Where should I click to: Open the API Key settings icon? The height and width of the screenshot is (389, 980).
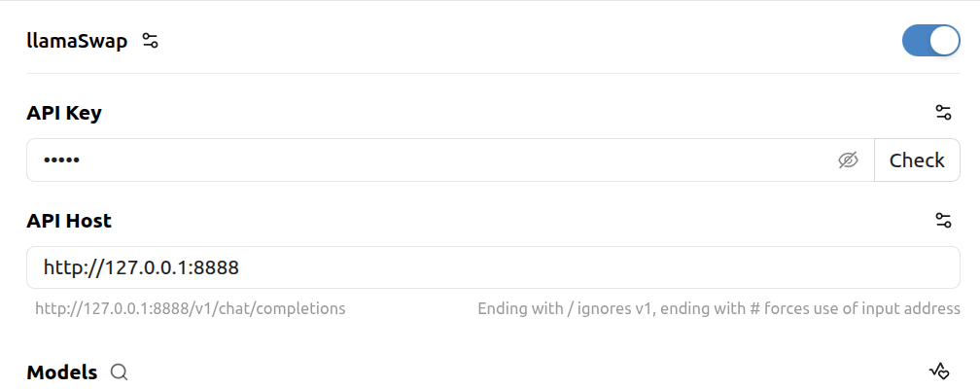click(x=943, y=113)
